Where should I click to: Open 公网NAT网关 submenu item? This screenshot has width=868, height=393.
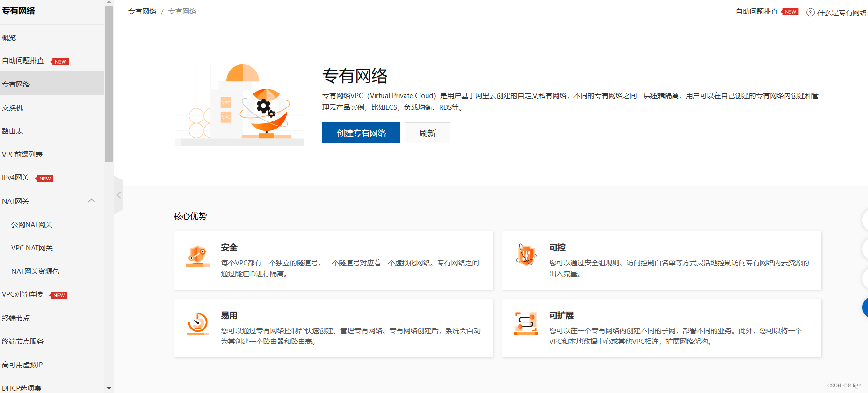coord(32,224)
